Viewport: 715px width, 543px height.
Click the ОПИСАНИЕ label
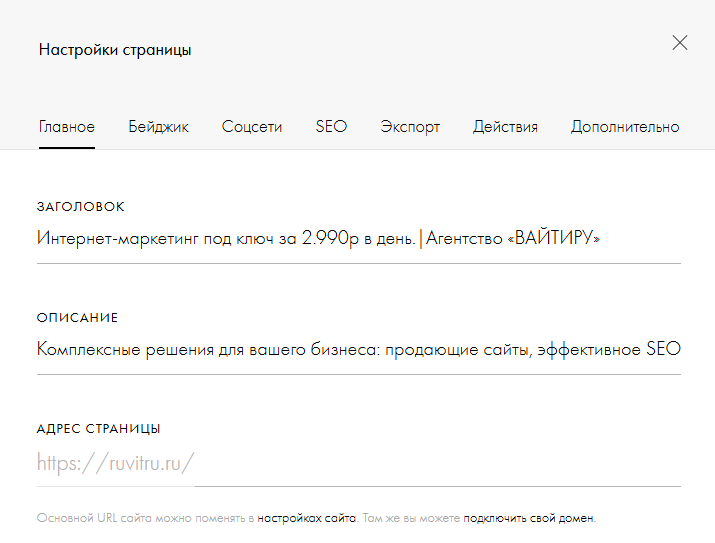pyautogui.click(x=77, y=318)
